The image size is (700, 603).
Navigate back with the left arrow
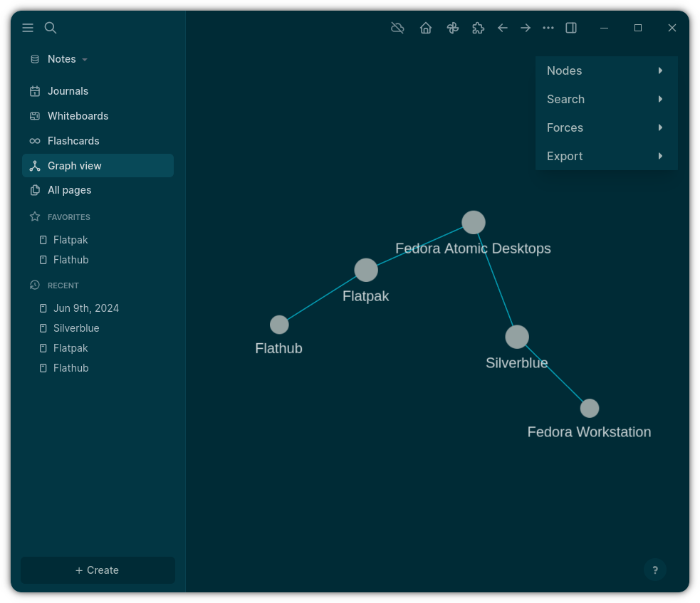click(x=503, y=28)
